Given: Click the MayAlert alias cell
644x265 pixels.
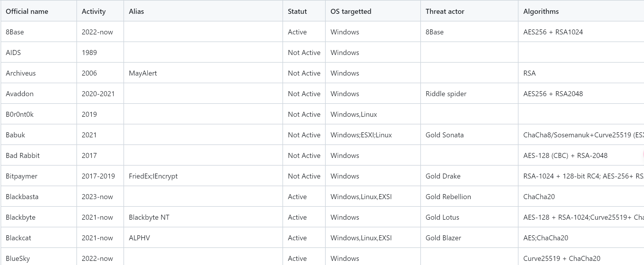Looking at the screenshot, I should click(x=143, y=73).
